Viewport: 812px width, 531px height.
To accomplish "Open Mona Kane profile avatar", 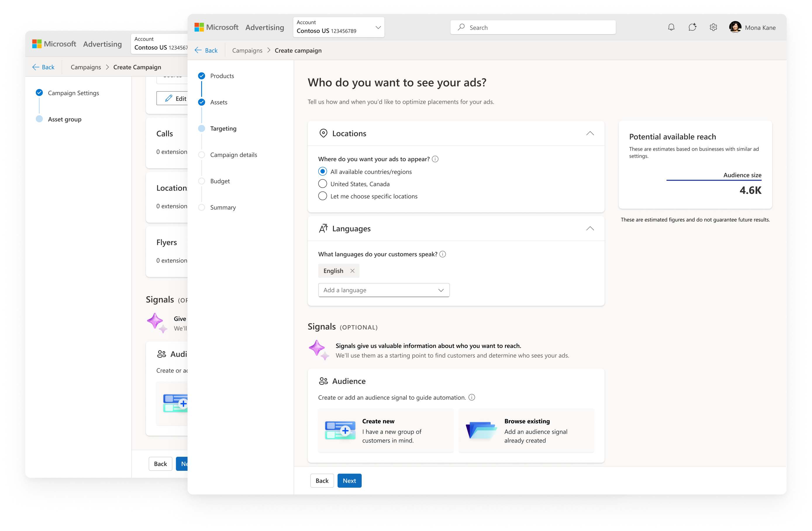I will tap(735, 27).
